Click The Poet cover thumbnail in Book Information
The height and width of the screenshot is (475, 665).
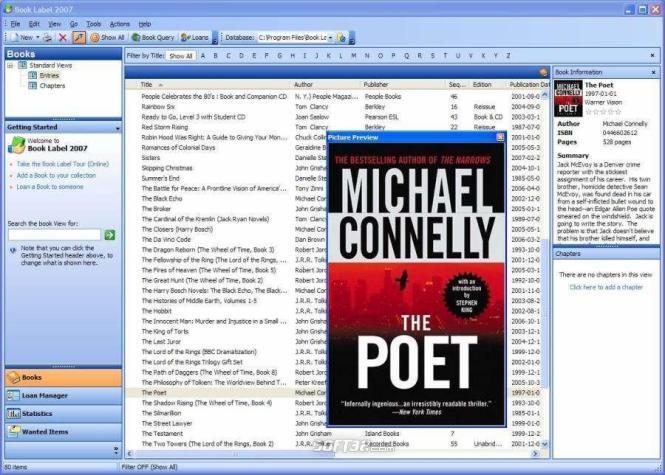(x=568, y=98)
